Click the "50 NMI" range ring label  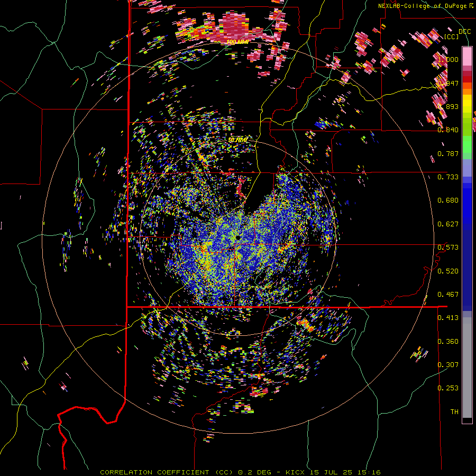237,140
